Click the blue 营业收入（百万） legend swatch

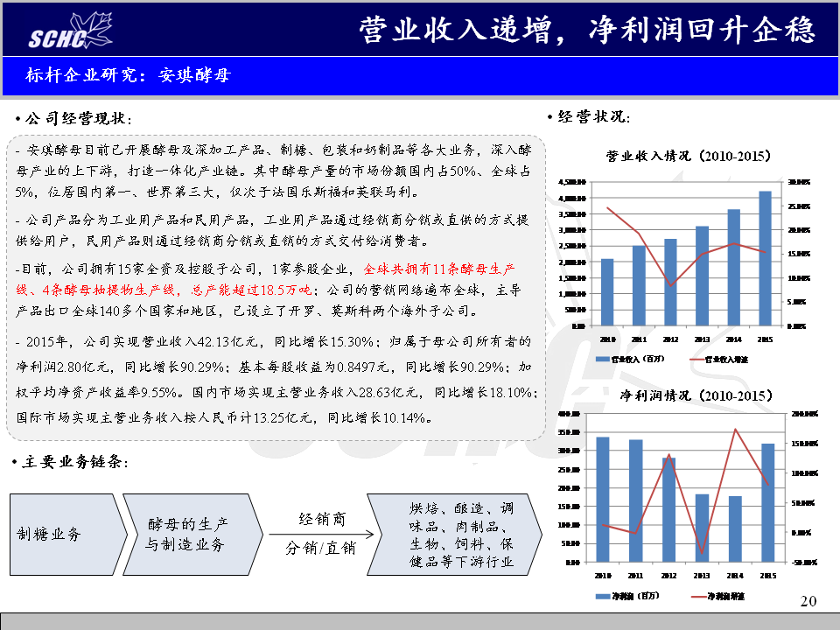tap(600, 360)
